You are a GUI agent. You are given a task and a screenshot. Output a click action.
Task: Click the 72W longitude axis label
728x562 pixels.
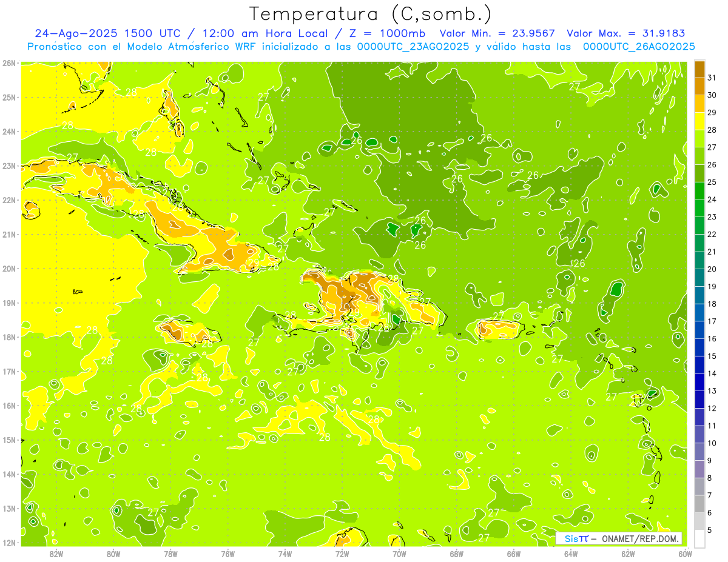[342, 554]
